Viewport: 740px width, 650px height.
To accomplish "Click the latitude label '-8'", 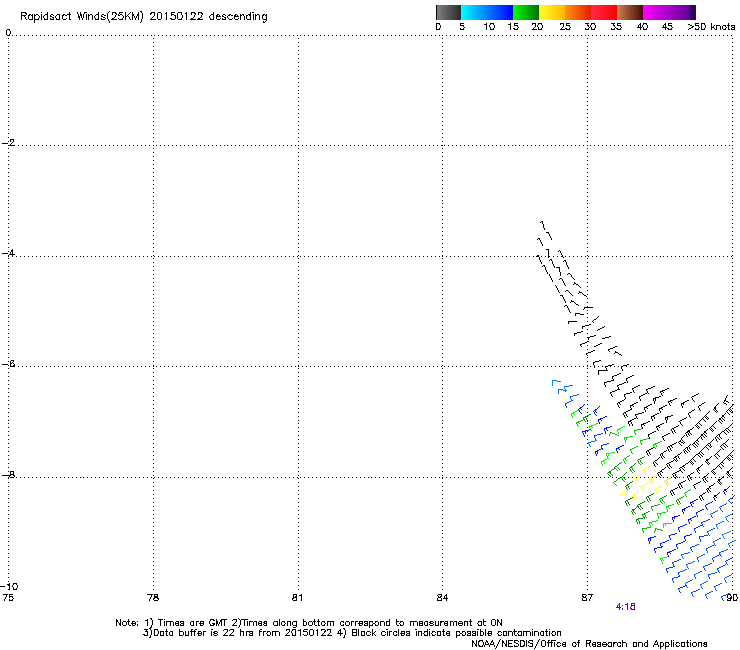I will pos(8,475).
